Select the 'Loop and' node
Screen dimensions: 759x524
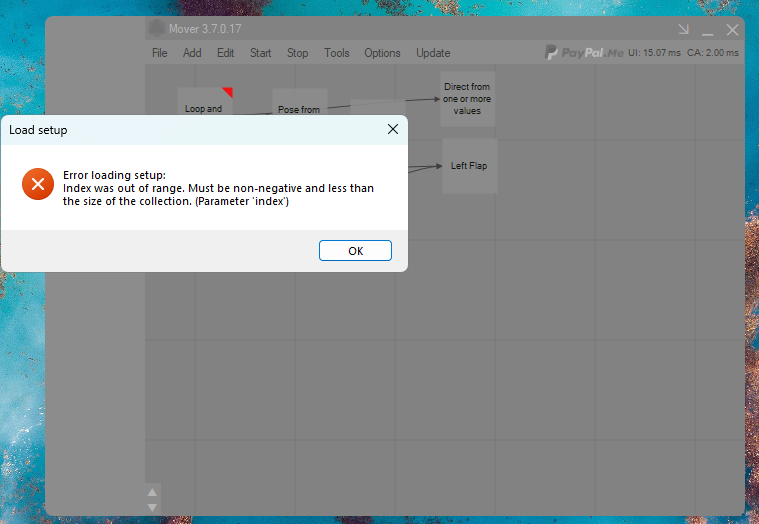pyautogui.click(x=205, y=102)
